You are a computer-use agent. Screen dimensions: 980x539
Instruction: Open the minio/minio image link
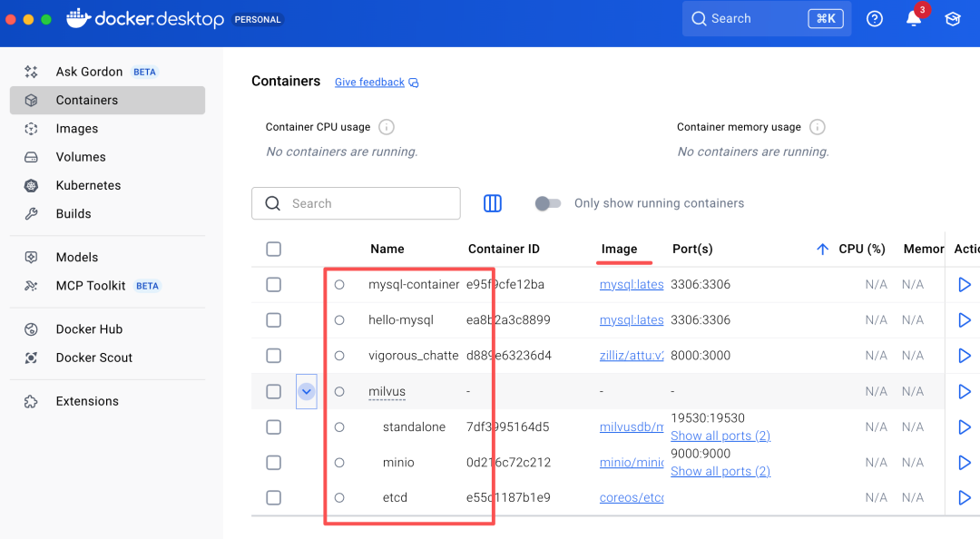pos(632,463)
